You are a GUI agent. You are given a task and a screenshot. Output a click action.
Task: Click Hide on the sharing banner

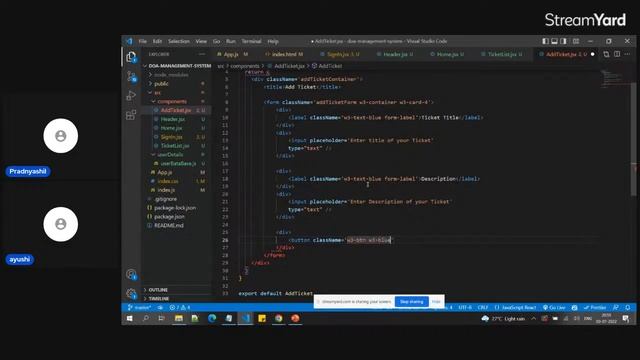pos(436,302)
